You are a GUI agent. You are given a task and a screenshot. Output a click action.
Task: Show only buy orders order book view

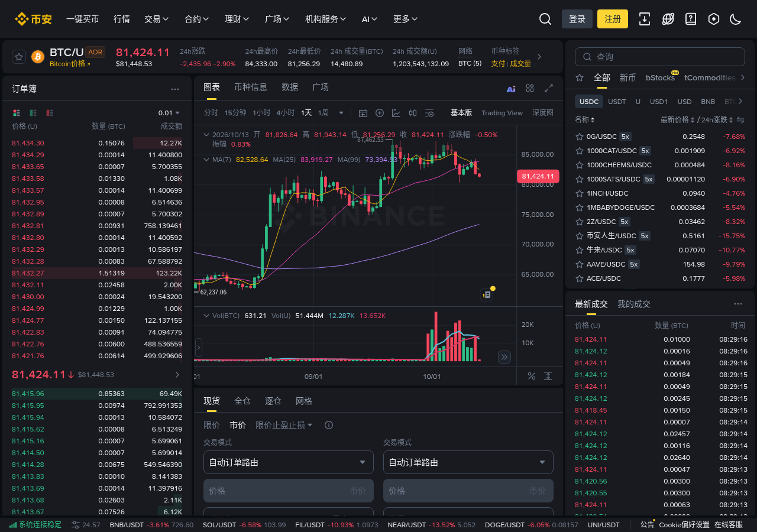33,112
